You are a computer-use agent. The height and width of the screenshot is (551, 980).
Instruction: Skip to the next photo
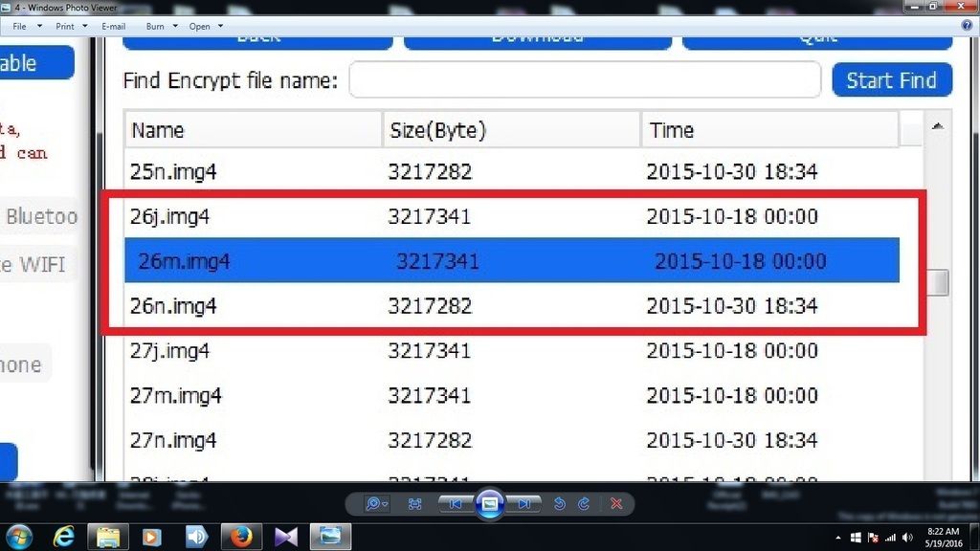click(x=523, y=504)
